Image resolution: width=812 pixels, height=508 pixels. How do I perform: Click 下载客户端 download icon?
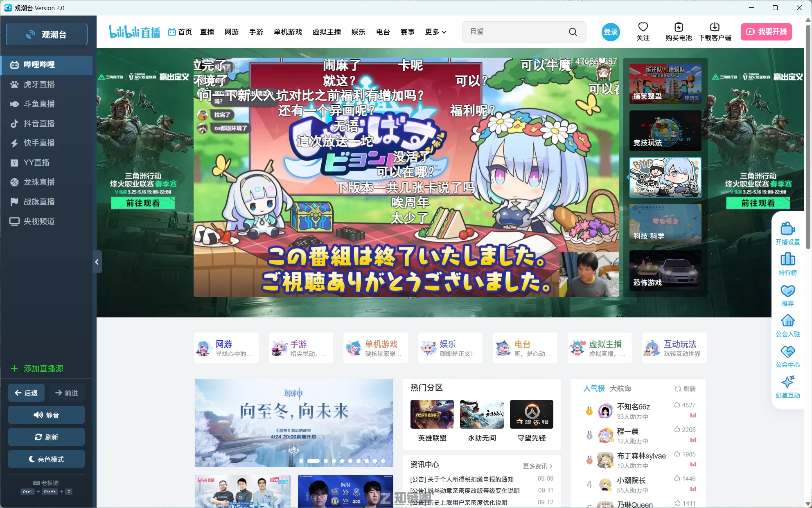(715, 31)
